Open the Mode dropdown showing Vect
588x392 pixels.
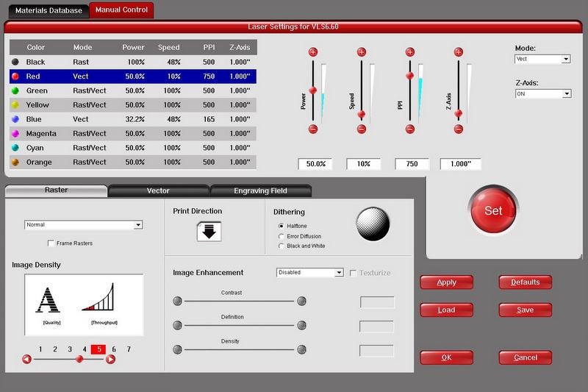pyautogui.click(x=542, y=59)
